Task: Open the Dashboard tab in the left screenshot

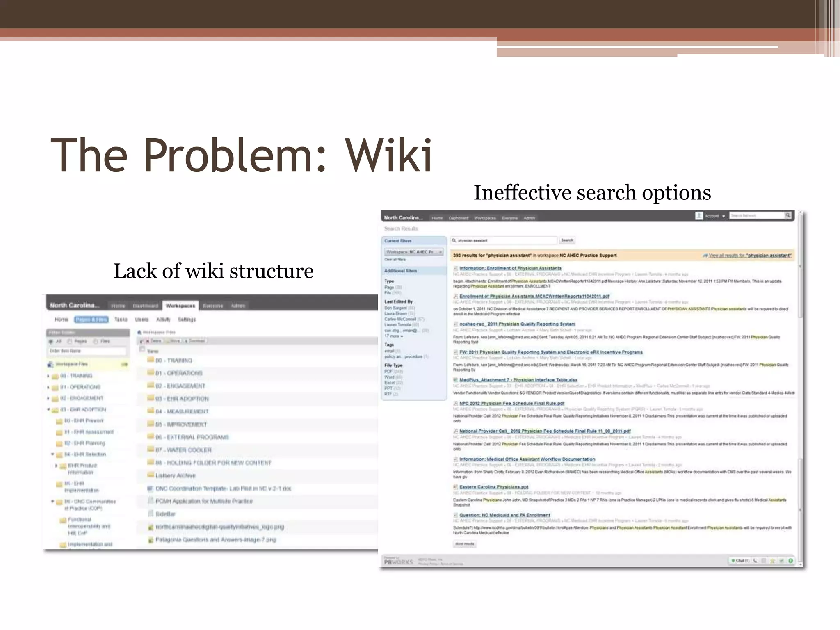Action: [146, 306]
